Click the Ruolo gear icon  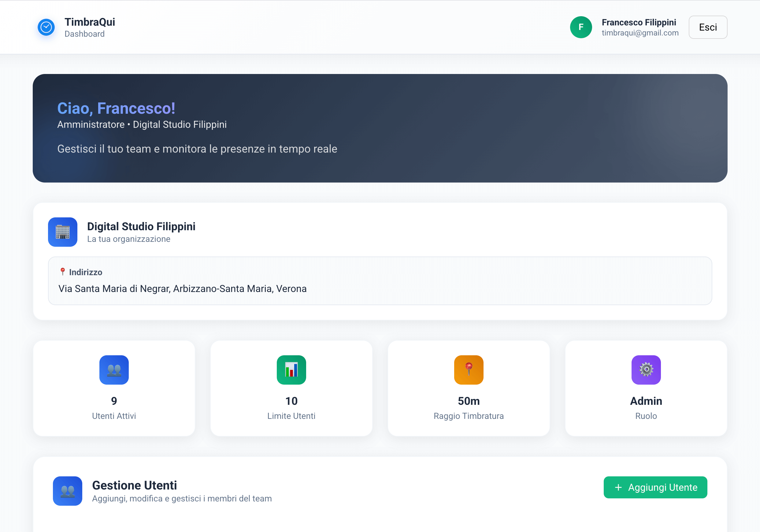[646, 370]
